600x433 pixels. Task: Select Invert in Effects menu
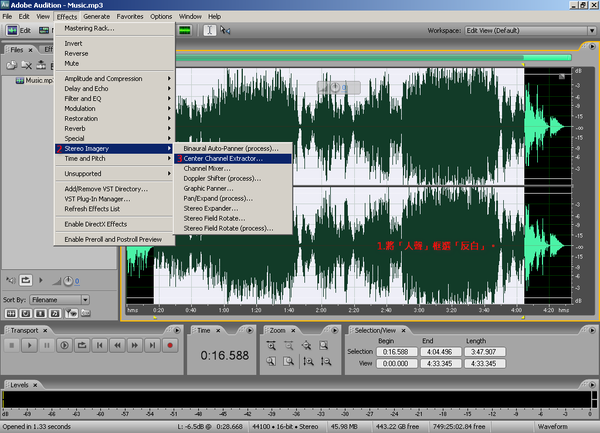coord(114,44)
